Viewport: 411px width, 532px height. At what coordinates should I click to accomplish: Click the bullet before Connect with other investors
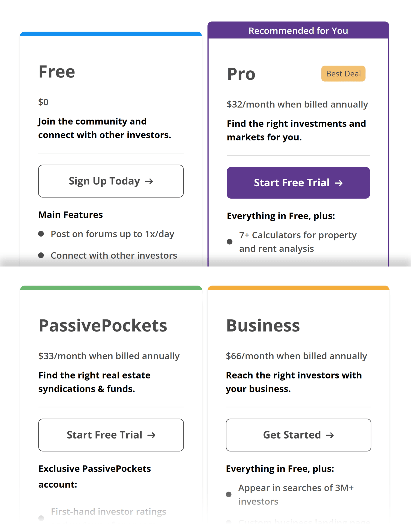pos(41,255)
